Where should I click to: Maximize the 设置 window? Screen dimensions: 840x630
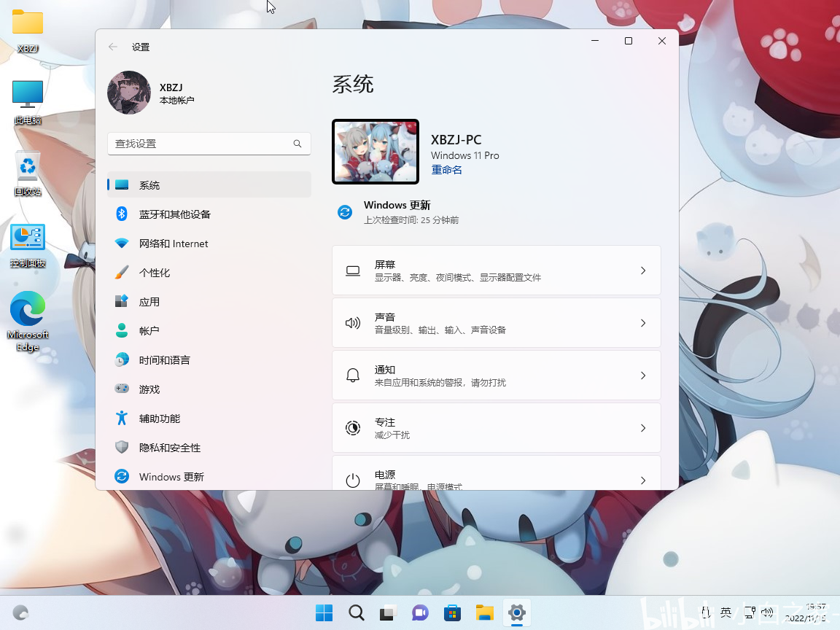(x=629, y=42)
